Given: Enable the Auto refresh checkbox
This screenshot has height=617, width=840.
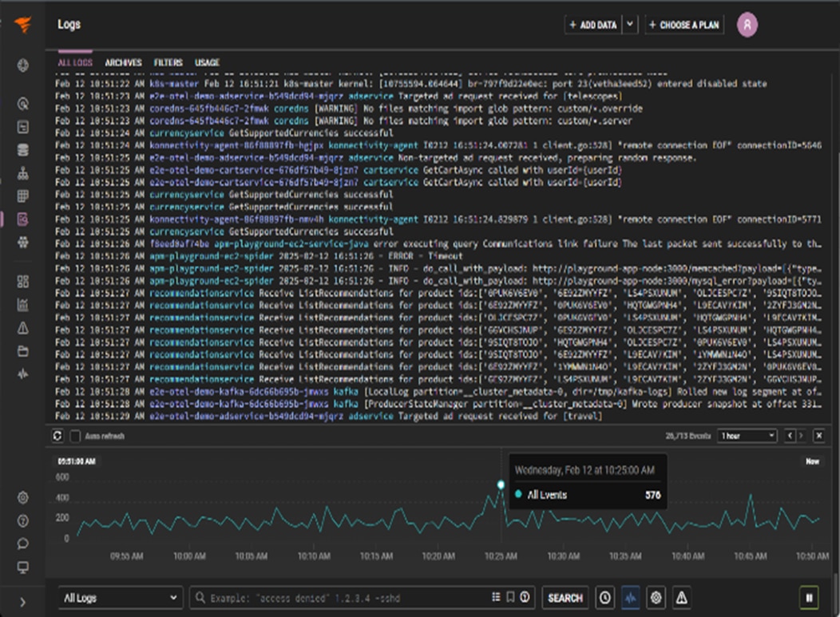Looking at the screenshot, I should [x=75, y=436].
